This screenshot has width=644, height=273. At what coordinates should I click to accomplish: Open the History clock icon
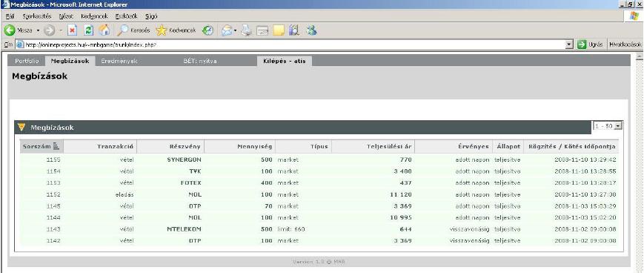click(208, 30)
